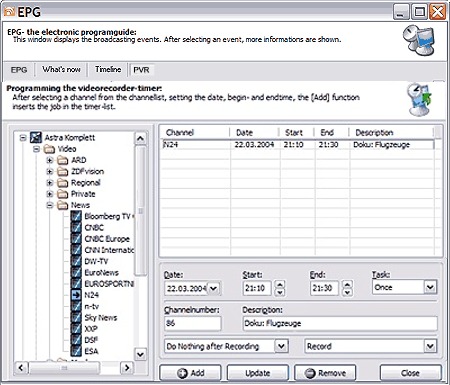Expand the Regional folder node
This screenshot has width=450, height=385.
point(50,183)
